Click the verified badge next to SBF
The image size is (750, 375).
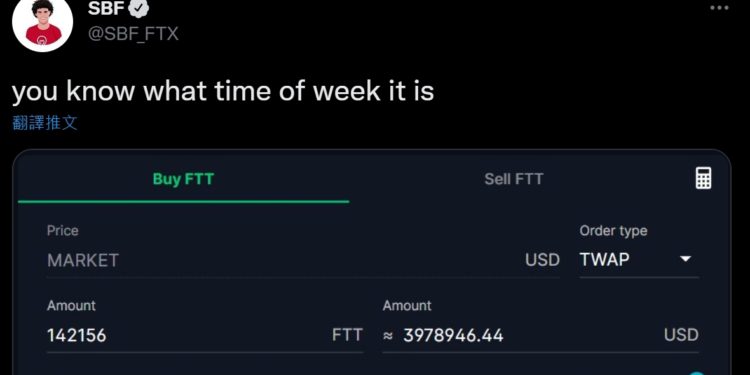point(140,8)
